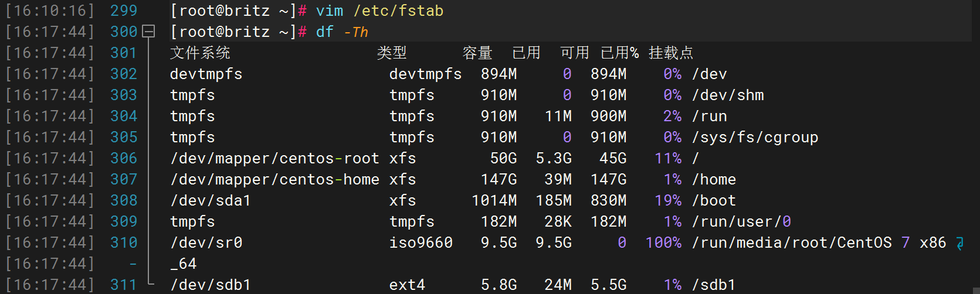Click the /sys/fs/cgroup mount point
Viewport: 980px width, 294px height.
[x=755, y=137]
